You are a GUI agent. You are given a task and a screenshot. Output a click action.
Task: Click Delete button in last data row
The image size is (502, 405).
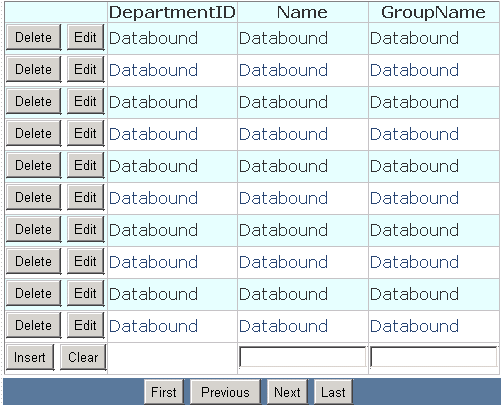click(34, 325)
